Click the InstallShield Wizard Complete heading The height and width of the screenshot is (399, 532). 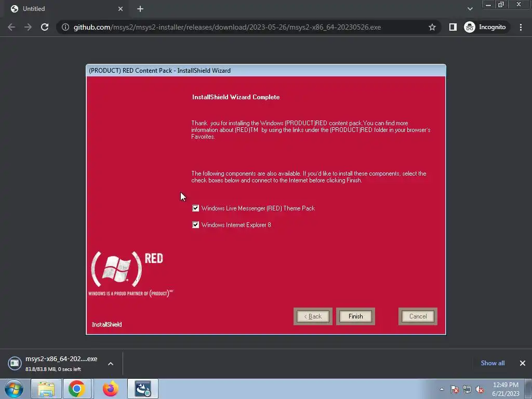236,97
